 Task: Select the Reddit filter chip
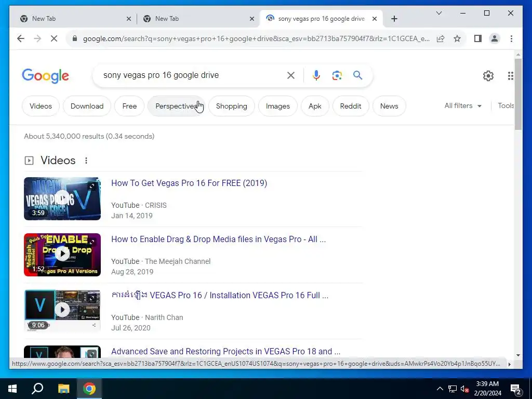[351, 106]
